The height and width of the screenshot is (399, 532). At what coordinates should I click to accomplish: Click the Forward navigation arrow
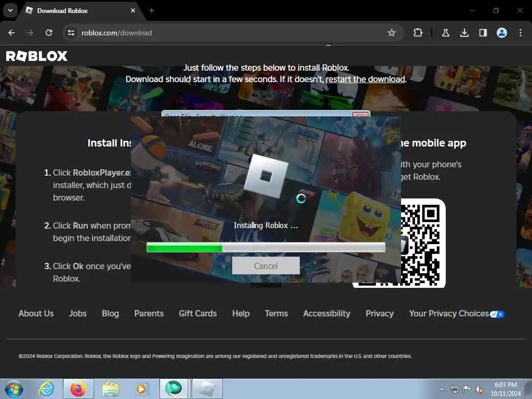[30, 33]
